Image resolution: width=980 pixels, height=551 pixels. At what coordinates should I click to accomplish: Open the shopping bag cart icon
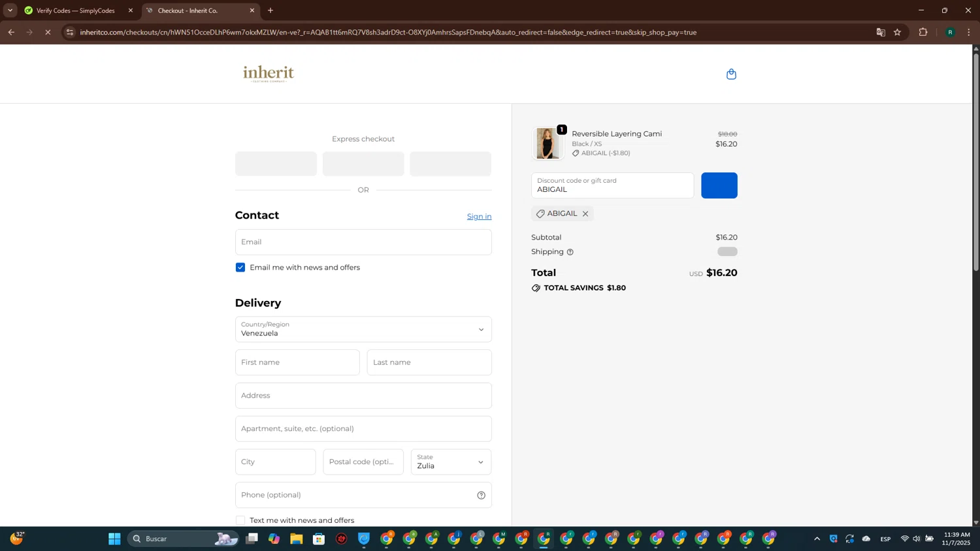coord(731,74)
